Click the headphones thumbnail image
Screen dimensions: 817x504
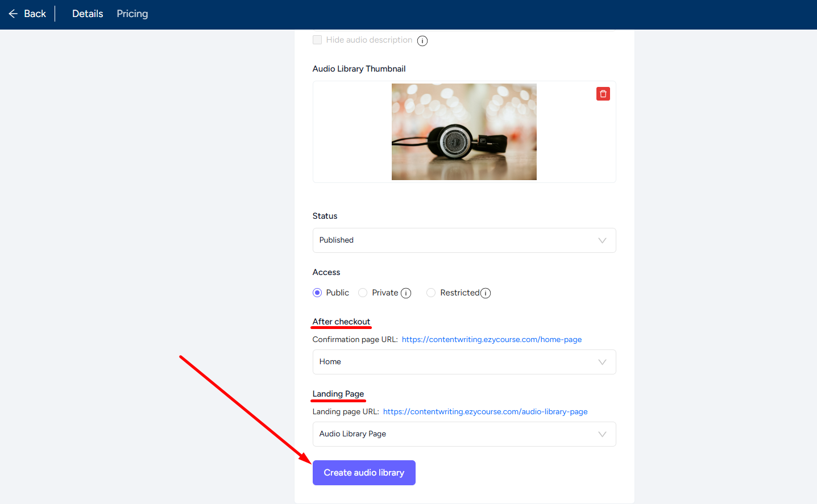tap(464, 132)
